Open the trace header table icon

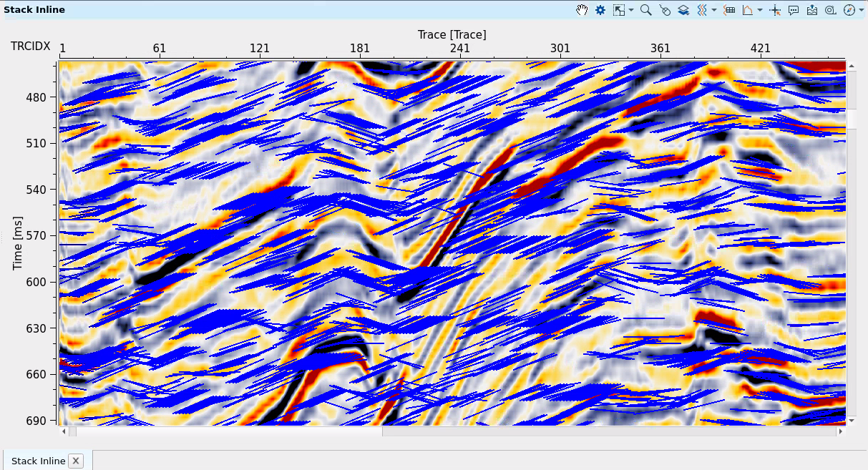(729, 10)
